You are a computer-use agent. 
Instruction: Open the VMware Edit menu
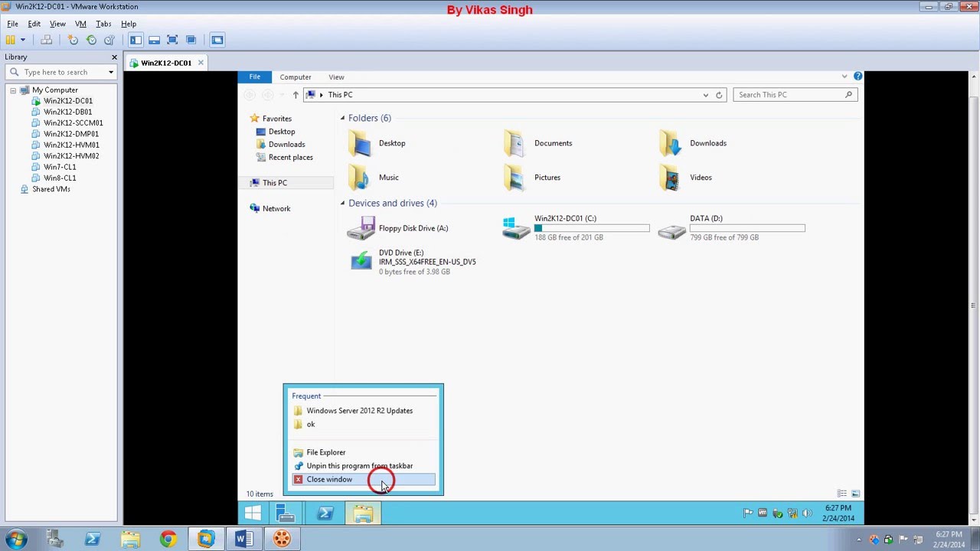point(34,24)
